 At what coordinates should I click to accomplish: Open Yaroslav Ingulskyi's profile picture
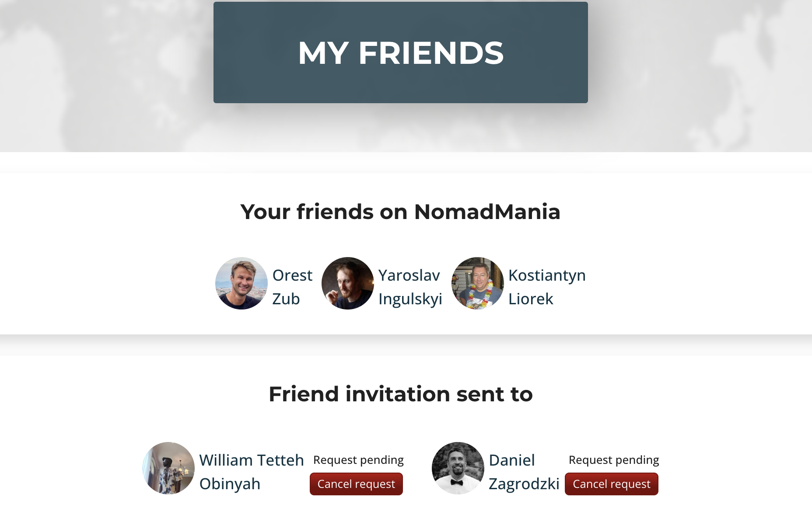point(348,283)
